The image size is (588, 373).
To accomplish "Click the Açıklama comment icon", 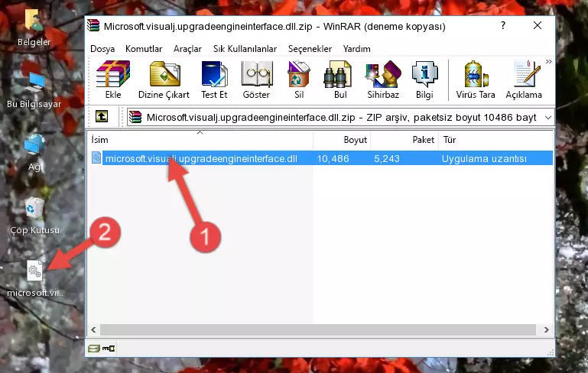I will coord(524,79).
